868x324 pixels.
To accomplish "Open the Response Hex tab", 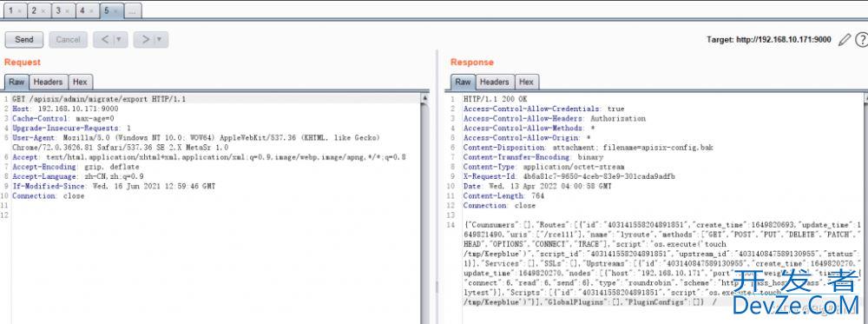I will (527, 82).
